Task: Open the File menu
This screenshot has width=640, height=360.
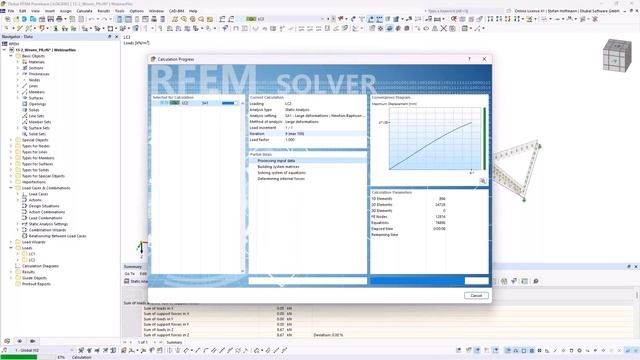Action: coord(11,11)
